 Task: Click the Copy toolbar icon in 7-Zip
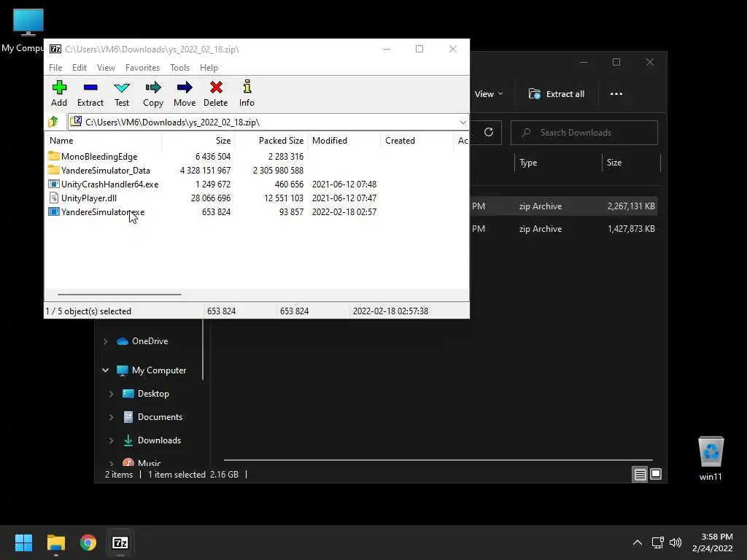click(153, 93)
